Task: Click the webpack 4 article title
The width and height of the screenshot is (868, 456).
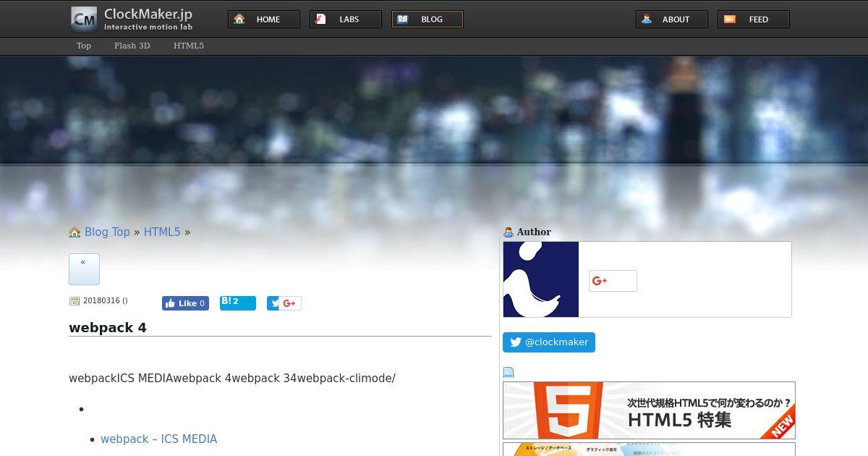Action: click(x=108, y=328)
